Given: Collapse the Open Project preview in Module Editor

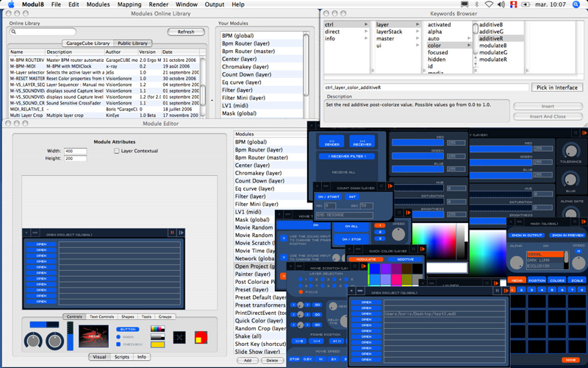Looking at the screenshot, I should tap(35, 233).
